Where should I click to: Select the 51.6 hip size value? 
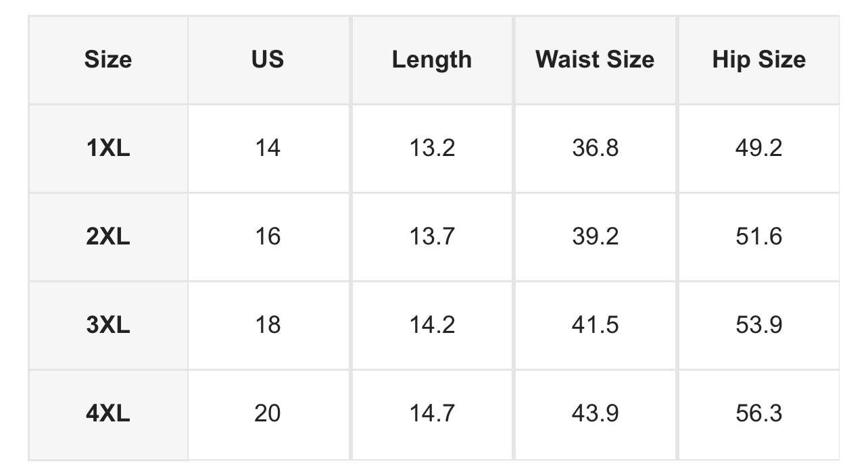[758, 236]
